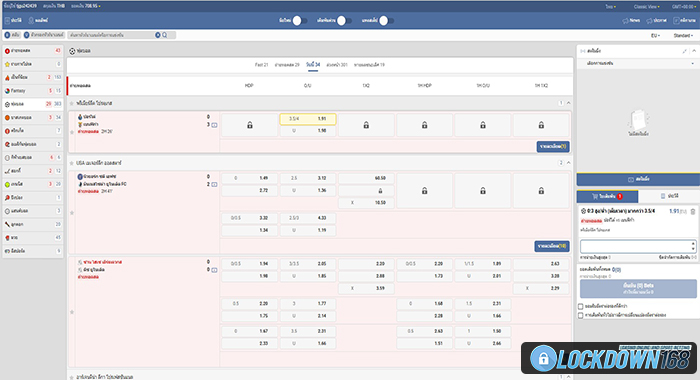Screen dimensions: 700x380
Task: Open the bet slip cart tab
Action: tap(607, 196)
